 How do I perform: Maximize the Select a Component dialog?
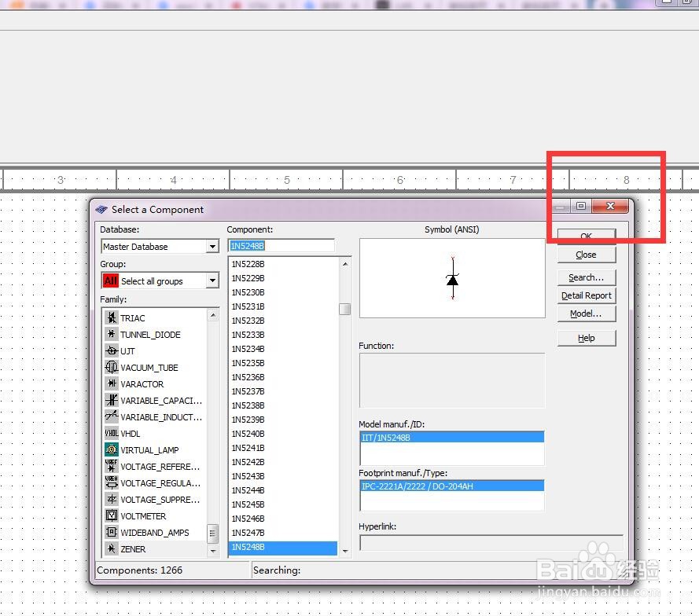pyautogui.click(x=581, y=206)
